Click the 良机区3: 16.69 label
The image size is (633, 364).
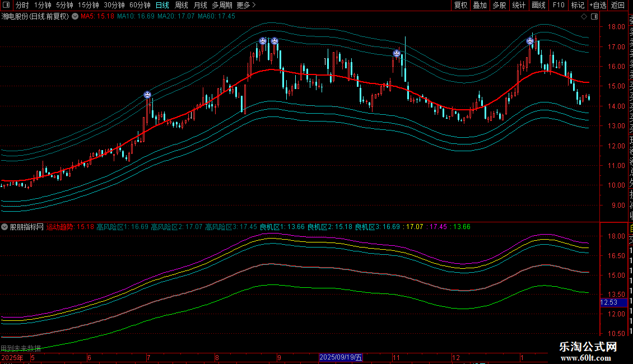(x=378, y=227)
